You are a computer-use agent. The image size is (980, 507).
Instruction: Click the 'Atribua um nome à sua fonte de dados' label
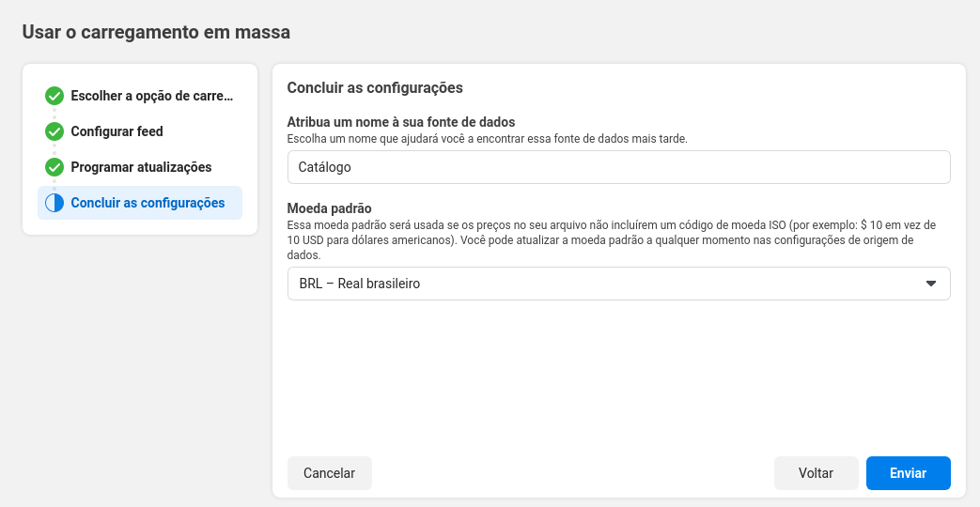click(400, 122)
